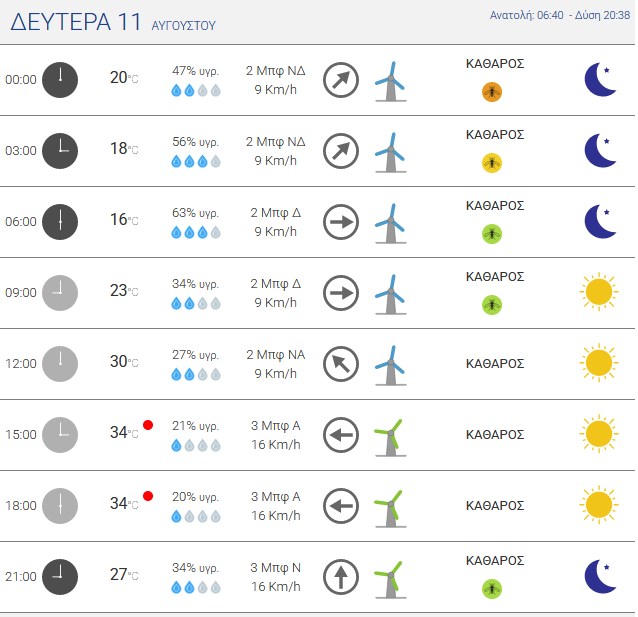The height and width of the screenshot is (617, 638).
Task: Click the 30°C temperature at 12:00
Action: coord(124,361)
